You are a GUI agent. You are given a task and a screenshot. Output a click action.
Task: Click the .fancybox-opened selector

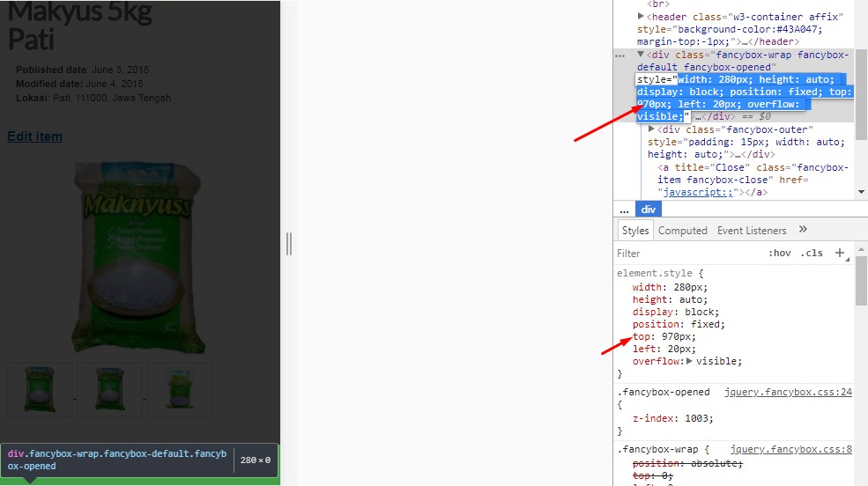[664, 392]
